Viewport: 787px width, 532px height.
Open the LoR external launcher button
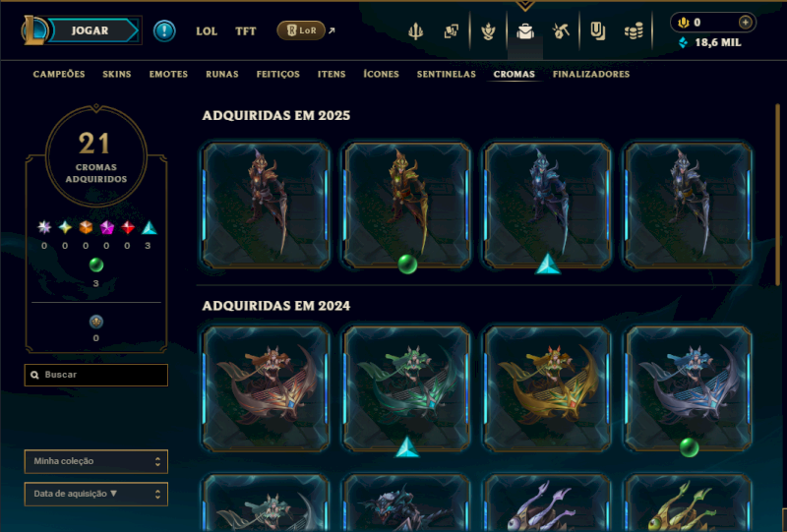pos(301,30)
